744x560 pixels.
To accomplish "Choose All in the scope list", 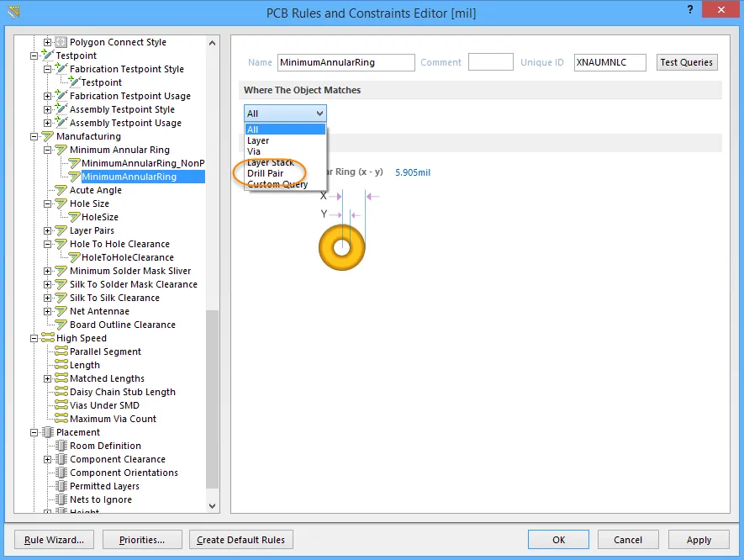I will [x=285, y=129].
